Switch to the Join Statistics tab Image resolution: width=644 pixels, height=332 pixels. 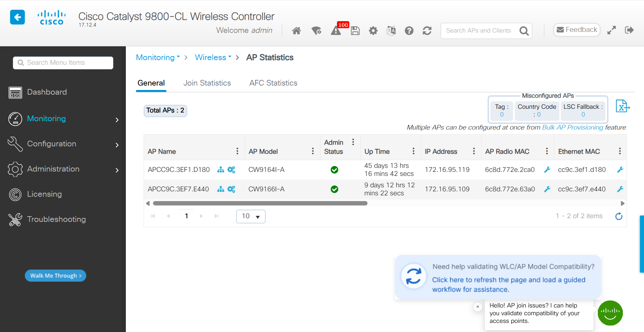(x=207, y=83)
